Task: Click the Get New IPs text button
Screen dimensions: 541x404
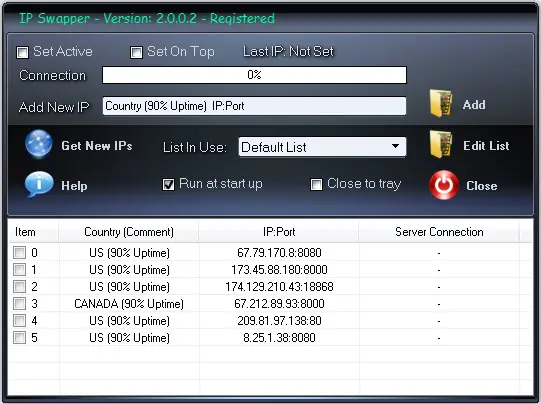Action: 97,146
